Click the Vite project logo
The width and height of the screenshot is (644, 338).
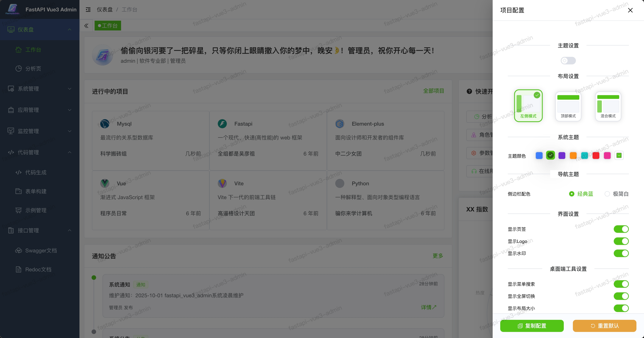(222, 183)
